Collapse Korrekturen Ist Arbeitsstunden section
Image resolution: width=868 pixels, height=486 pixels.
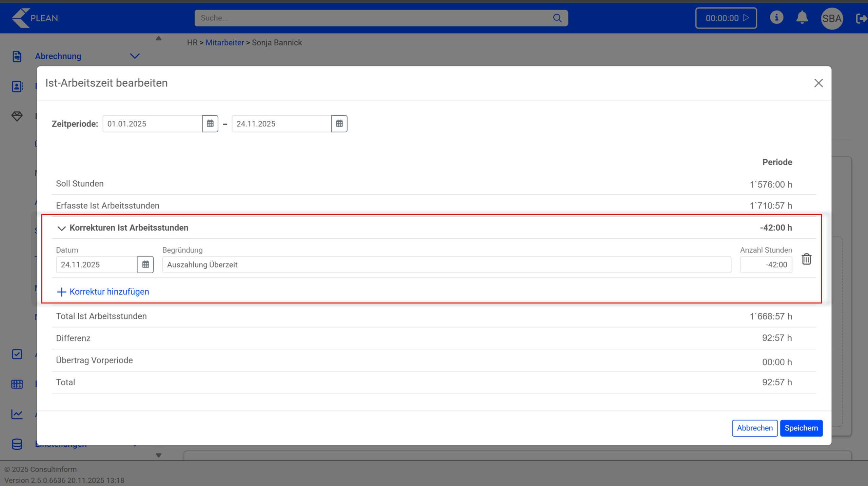[61, 228]
